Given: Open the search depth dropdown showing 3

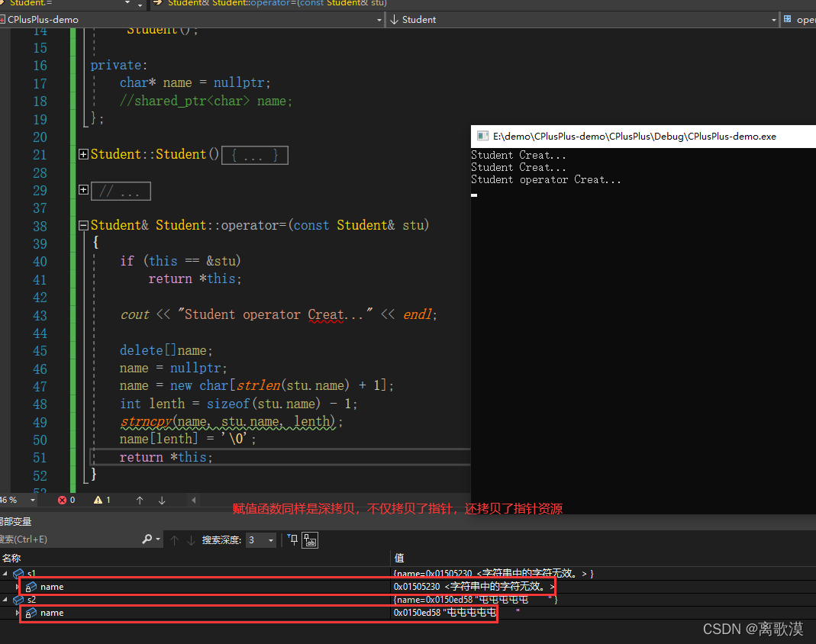Looking at the screenshot, I should tap(261, 540).
